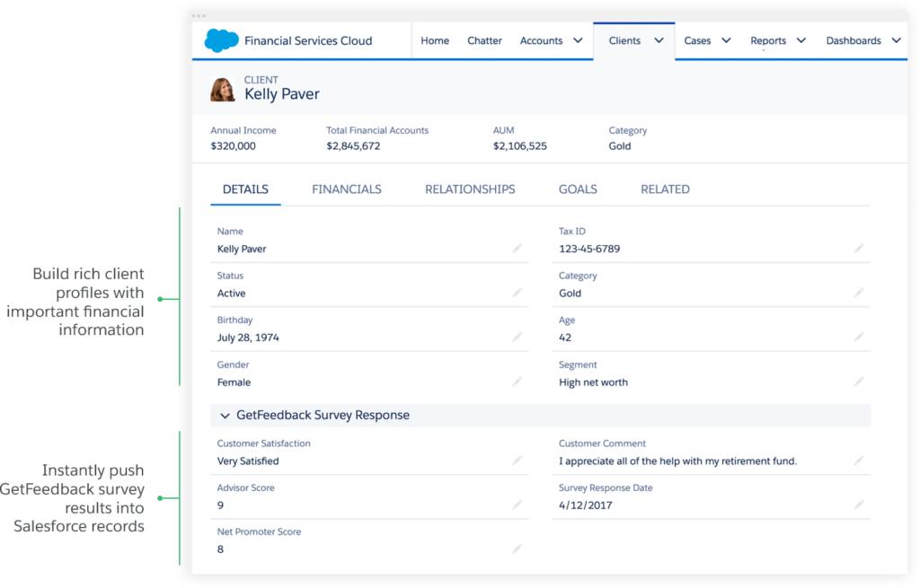
Task: Edit the Customer Comment pencil icon
Action: coord(858,461)
